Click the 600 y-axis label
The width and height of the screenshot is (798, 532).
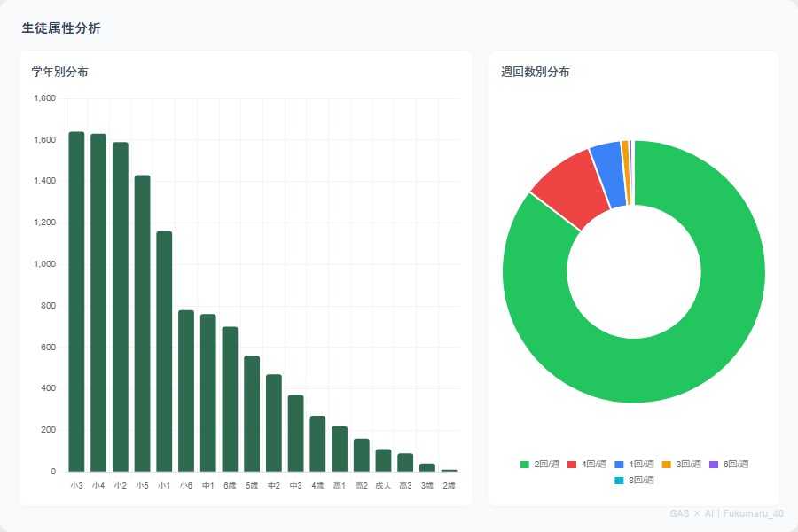[x=49, y=348]
